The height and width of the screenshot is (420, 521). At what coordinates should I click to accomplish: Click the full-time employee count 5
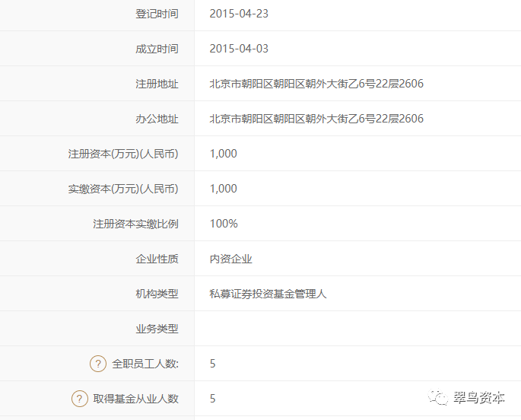pyautogui.click(x=213, y=364)
